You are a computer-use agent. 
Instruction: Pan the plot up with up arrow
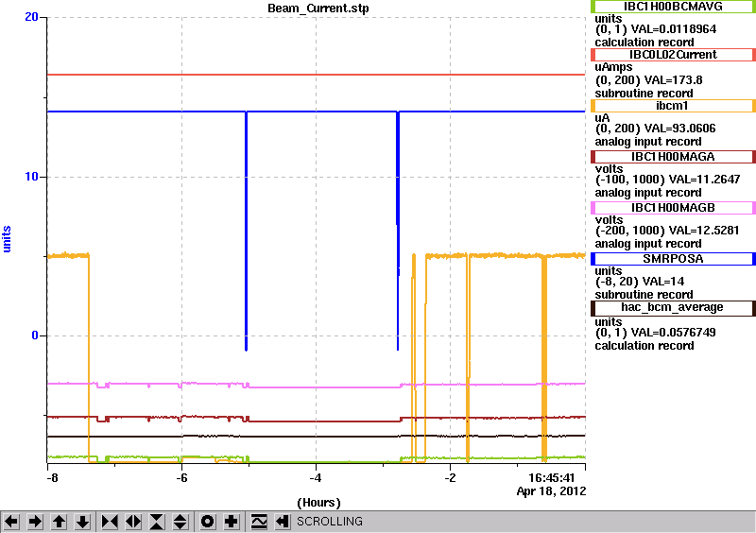pyautogui.click(x=59, y=522)
